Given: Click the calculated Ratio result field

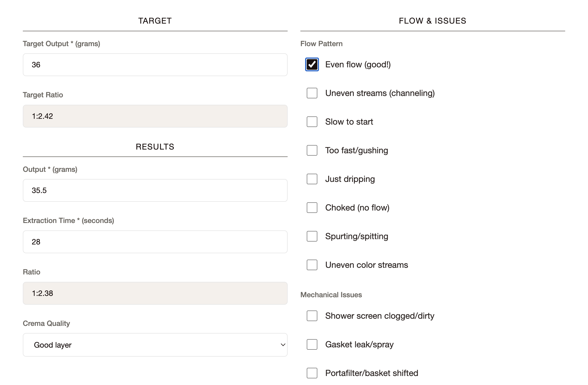Looking at the screenshot, I should 155,293.
